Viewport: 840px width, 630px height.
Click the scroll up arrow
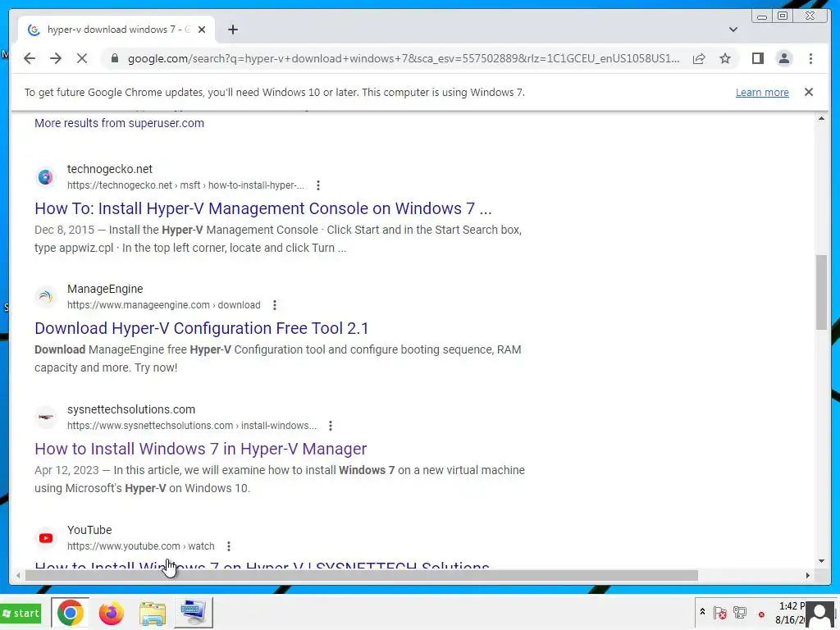(x=821, y=118)
